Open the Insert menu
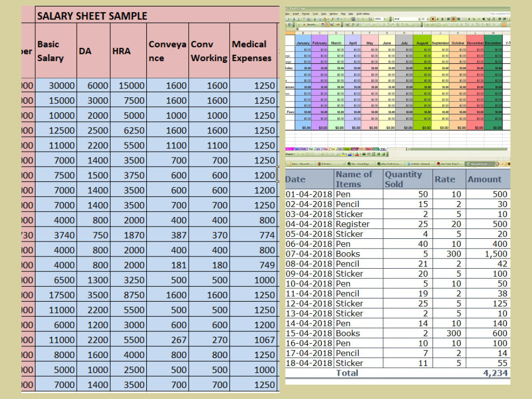Screen dimensions: 532x399 click(296, 14)
